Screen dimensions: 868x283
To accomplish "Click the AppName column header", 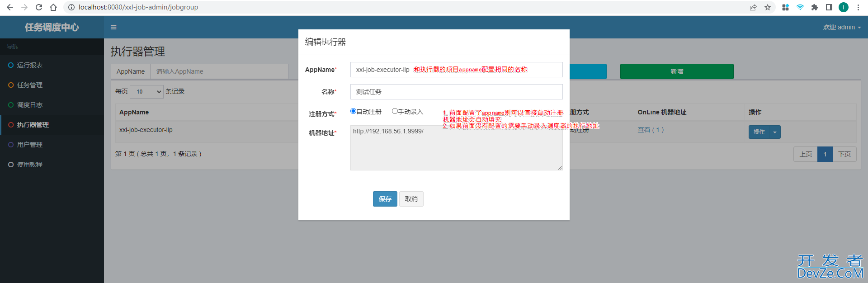I will pos(134,112).
